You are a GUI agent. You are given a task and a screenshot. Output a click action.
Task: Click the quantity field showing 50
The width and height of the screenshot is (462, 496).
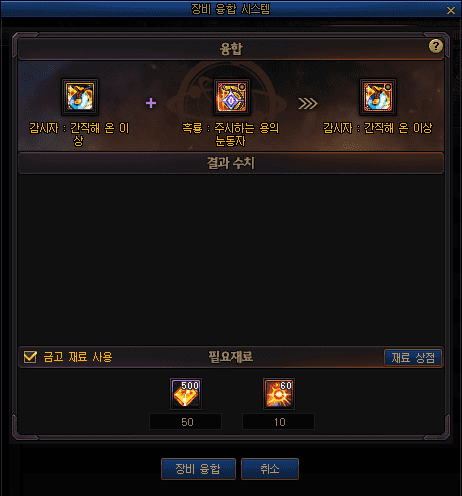pyautogui.click(x=186, y=422)
